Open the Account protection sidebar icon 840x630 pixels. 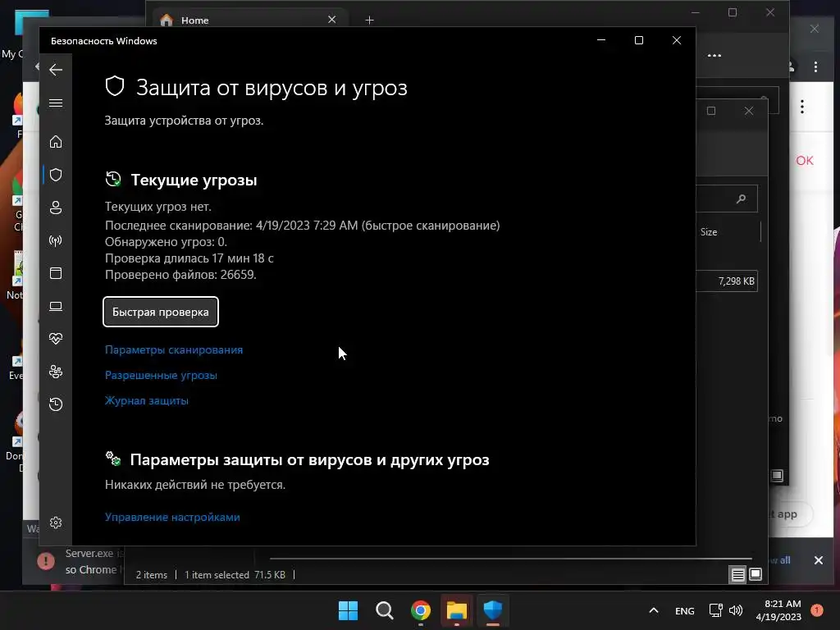pos(56,208)
